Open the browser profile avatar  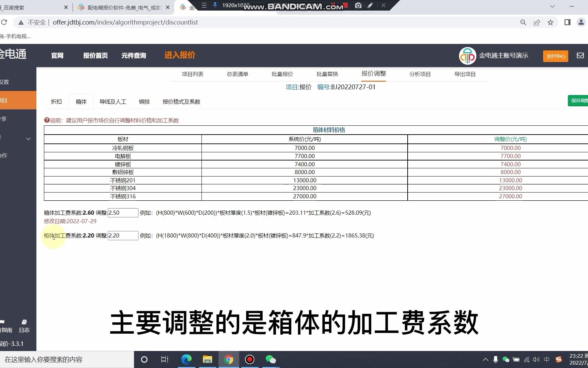[581, 22]
